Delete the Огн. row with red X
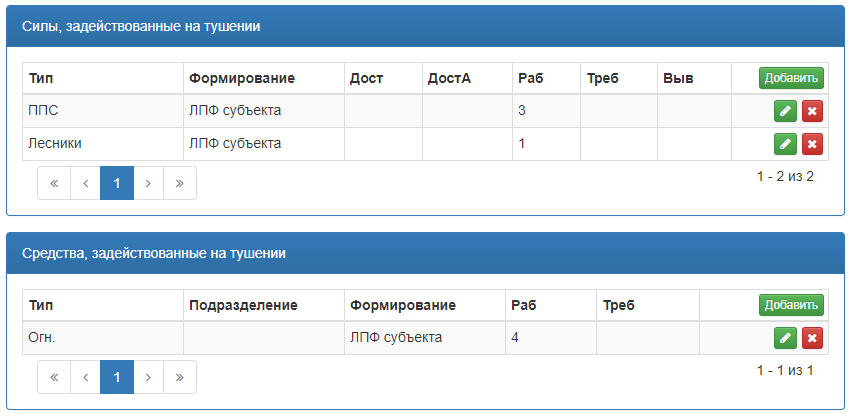Screen dimensions: 853x418 pos(812,338)
